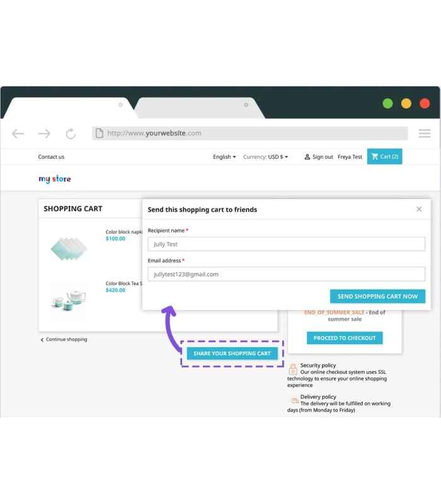Click Proceed to Checkout button

tap(345, 338)
